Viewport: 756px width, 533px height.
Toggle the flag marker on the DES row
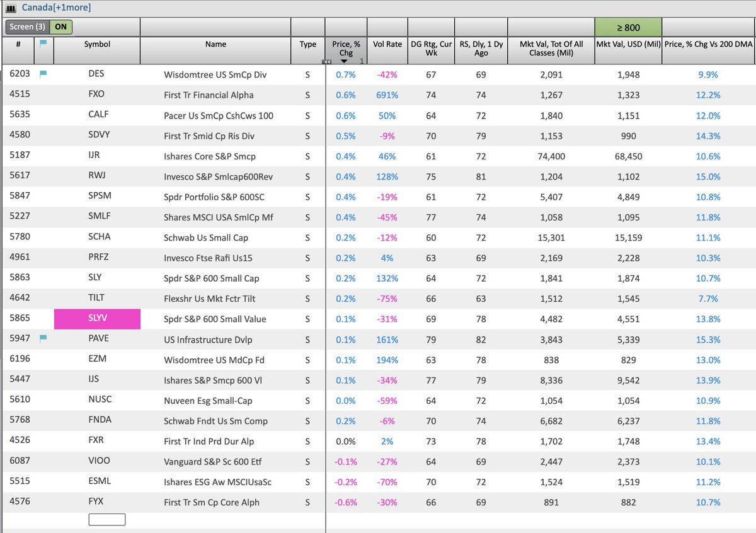click(x=44, y=74)
